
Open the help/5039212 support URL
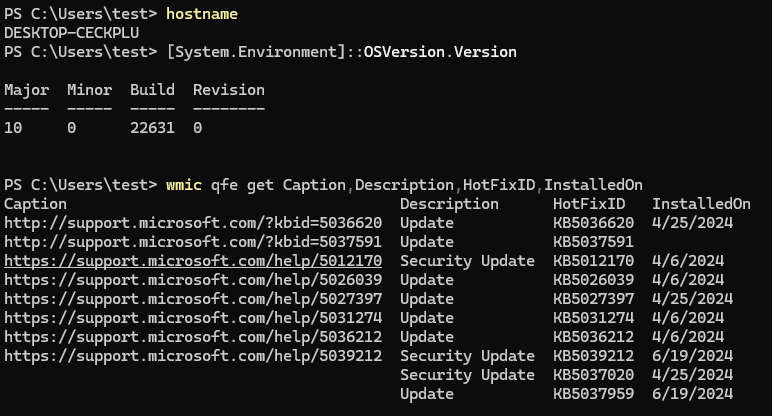click(x=193, y=355)
